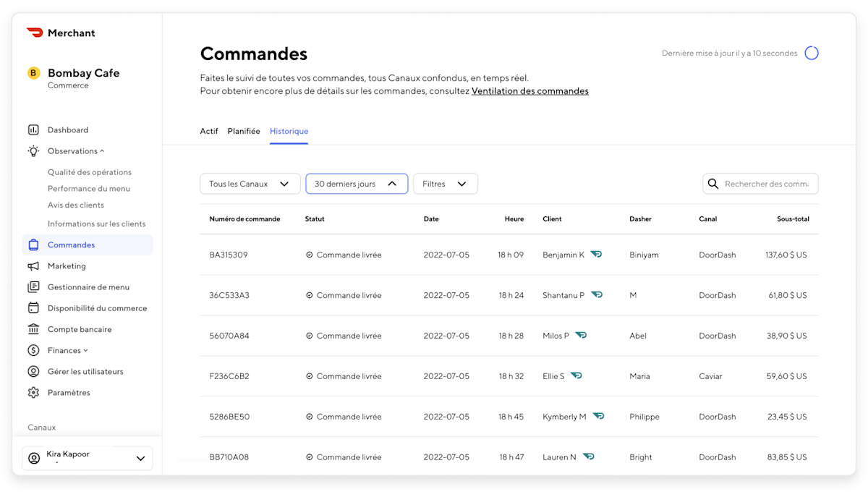The height and width of the screenshot is (497, 868).
Task: Click order number BB710A08
Action: [x=229, y=457]
